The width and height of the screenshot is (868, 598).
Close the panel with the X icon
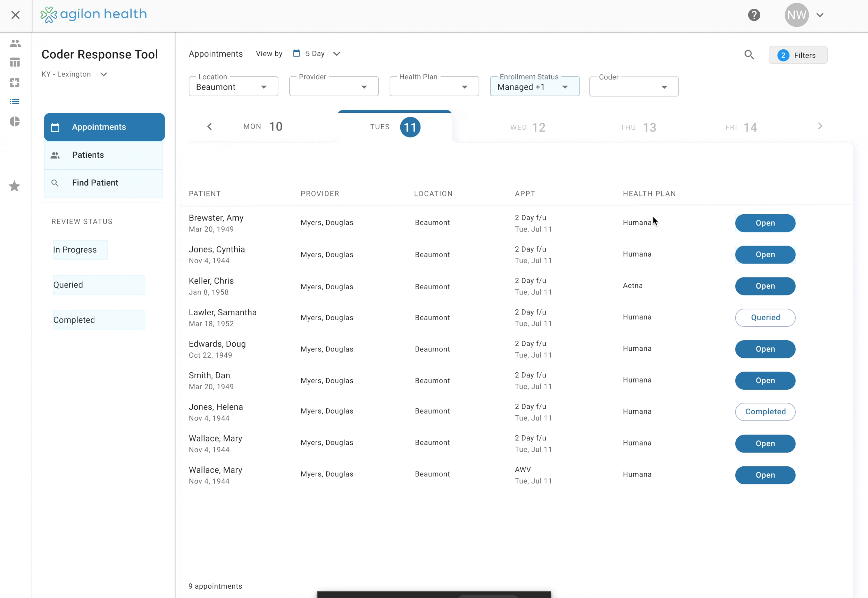click(15, 15)
